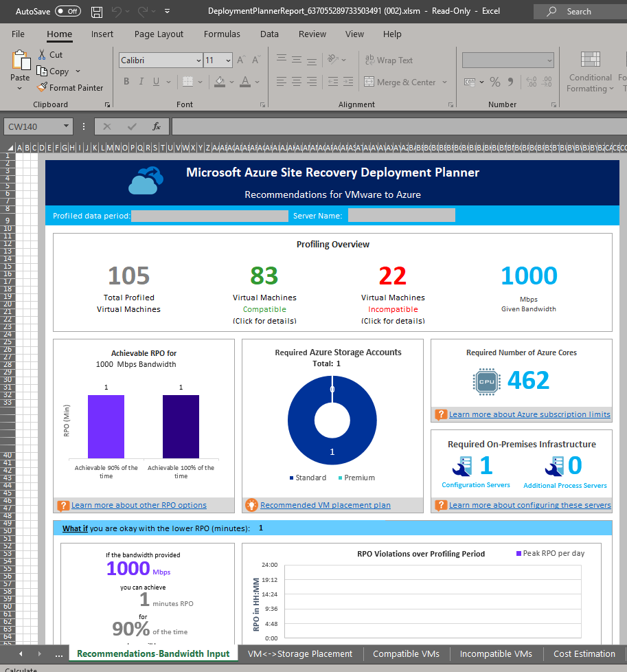The image size is (627, 672).
Task: Click the Cut scissors icon
Action: pyautogui.click(x=42, y=55)
